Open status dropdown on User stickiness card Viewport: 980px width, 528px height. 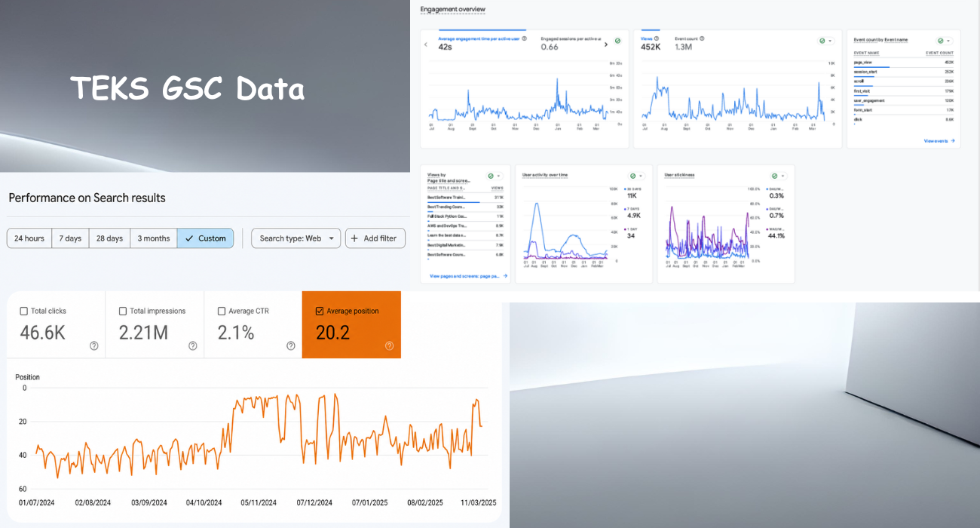click(x=781, y=175)
